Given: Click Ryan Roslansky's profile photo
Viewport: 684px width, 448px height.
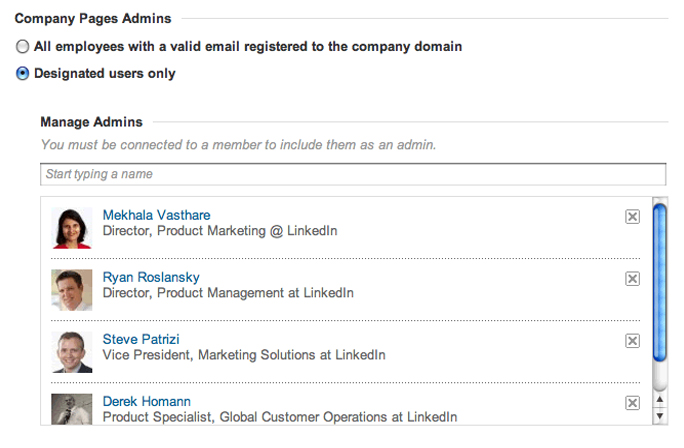Looking at the screenshot, I should tap(72, 290).
